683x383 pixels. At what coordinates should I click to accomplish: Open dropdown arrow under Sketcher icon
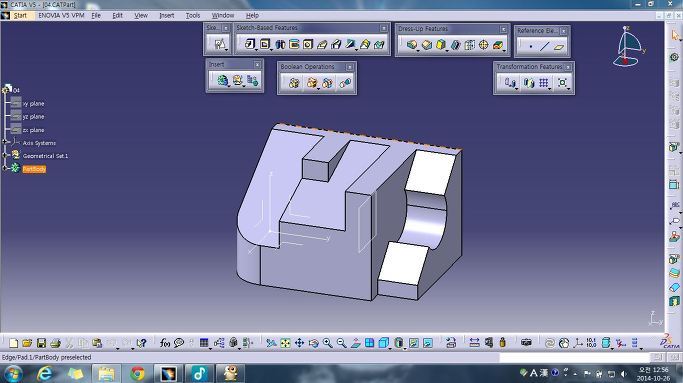click(x=227, y=51)
